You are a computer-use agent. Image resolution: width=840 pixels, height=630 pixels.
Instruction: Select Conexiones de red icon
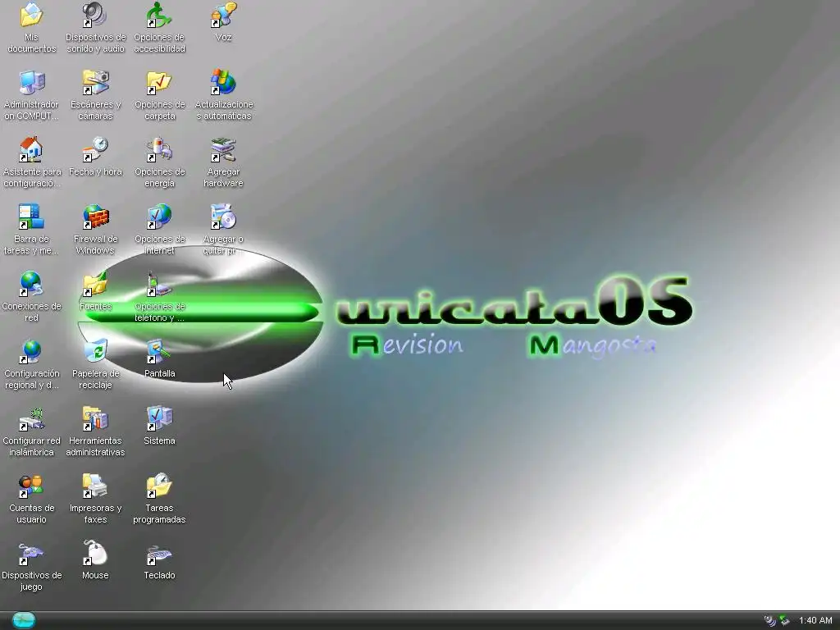(x=31, y=284)
